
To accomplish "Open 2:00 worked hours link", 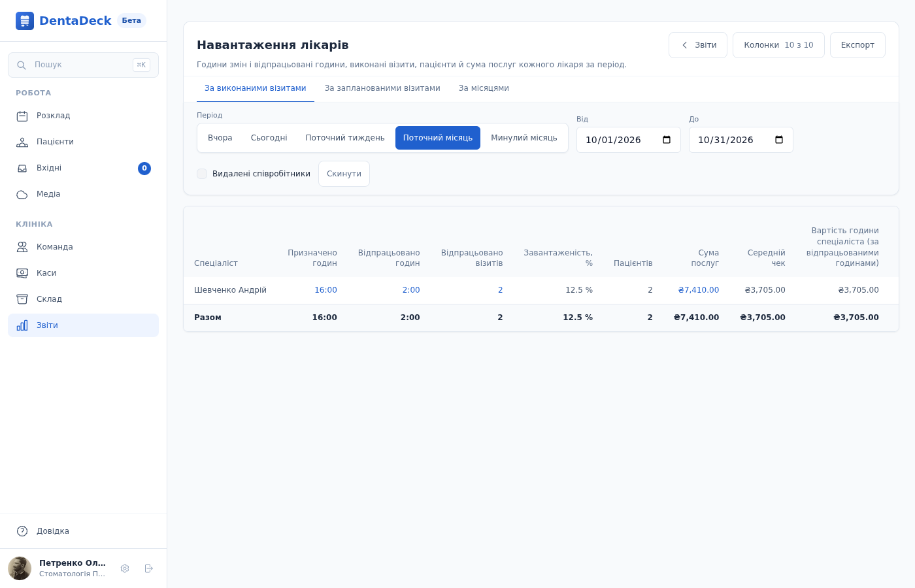I will click(x=411, y=290).
